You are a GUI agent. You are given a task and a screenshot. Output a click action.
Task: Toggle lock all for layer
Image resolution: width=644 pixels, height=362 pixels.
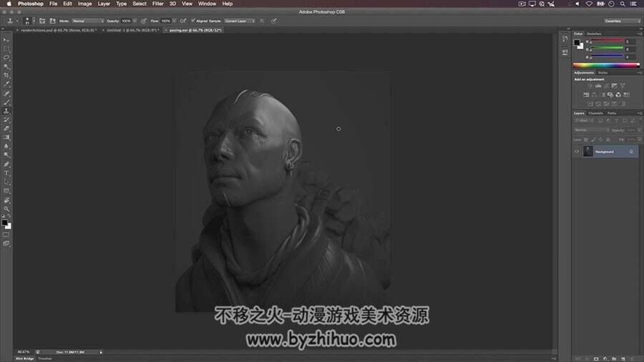(608, 140)
